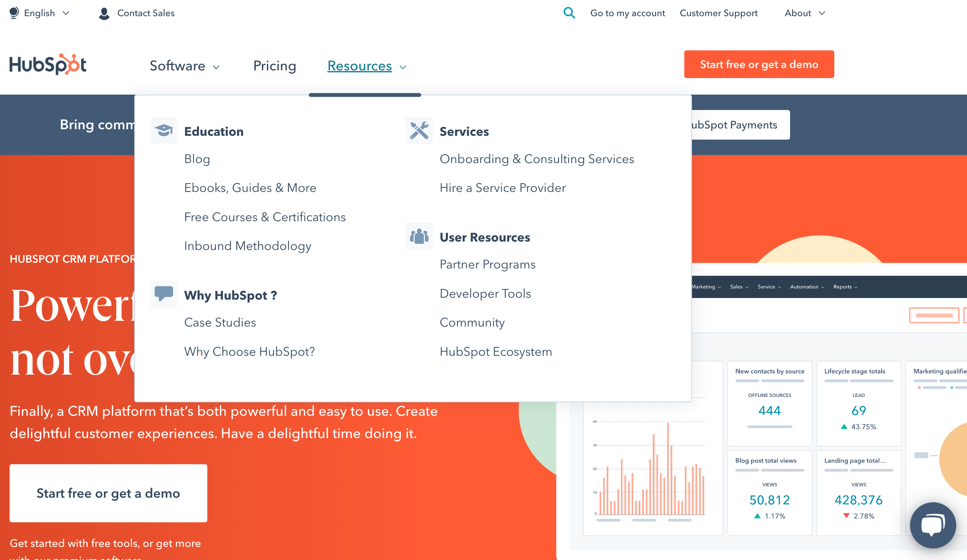Click Go to my account
Screen dimensions: 967x560
[627, 13]
